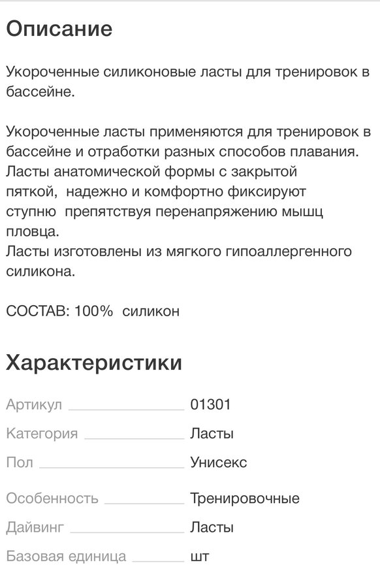Image resolution: width=380 pixels, height=588 pixels.
Task: Click the first paragraph about Укороченные силиконовые ласты
Action: pos(188,82)
